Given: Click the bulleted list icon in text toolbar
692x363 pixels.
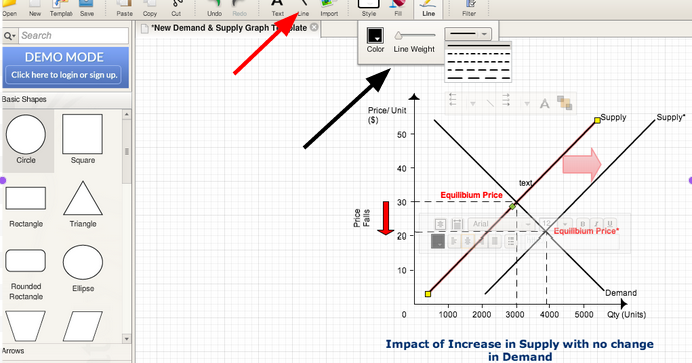Looking at the screenshot, I should [x=511, y=241].
